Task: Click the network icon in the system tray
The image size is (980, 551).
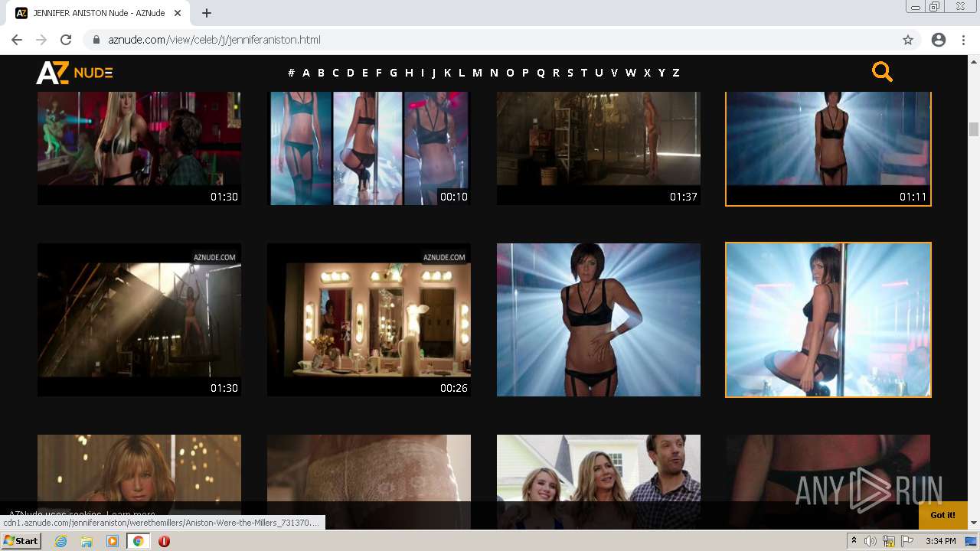Action: [889, 541]
